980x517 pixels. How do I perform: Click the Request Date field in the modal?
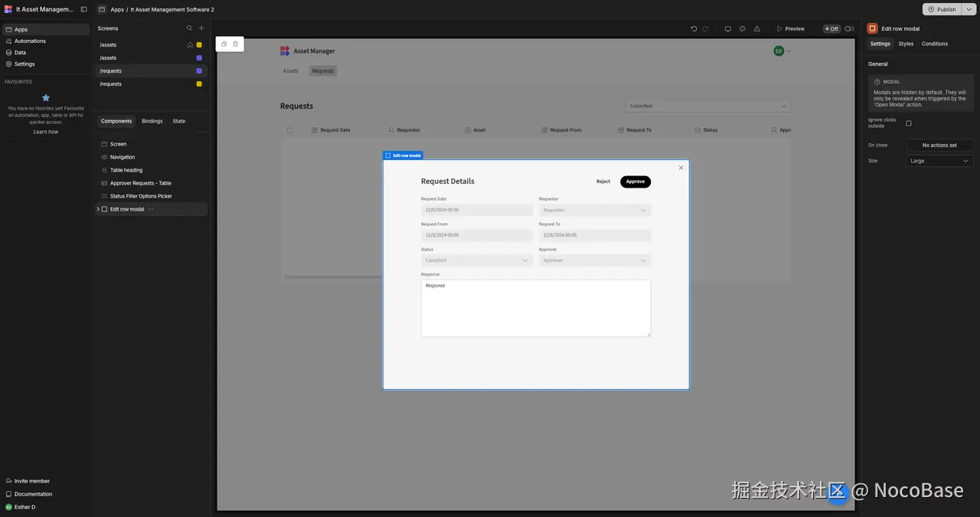(477, 210)
